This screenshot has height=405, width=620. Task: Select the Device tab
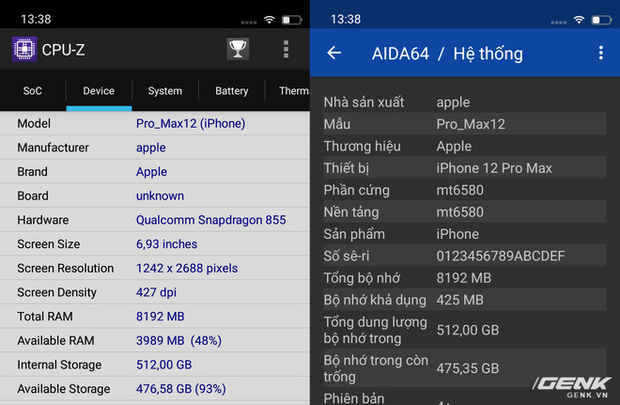click(99, 91)
